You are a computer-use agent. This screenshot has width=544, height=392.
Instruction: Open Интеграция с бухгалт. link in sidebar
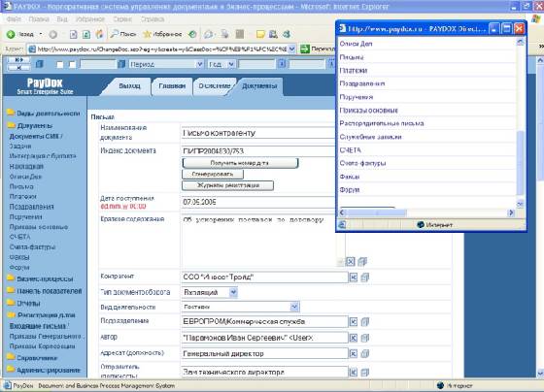coord(43,156)
